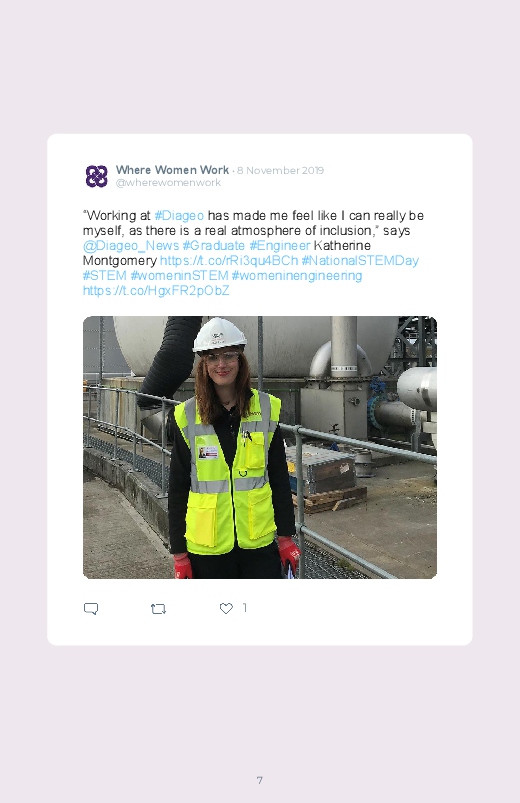The image size is (520, 803).
Task: Open the @Diageo_News mention
Action: click(x=131, y=246)
